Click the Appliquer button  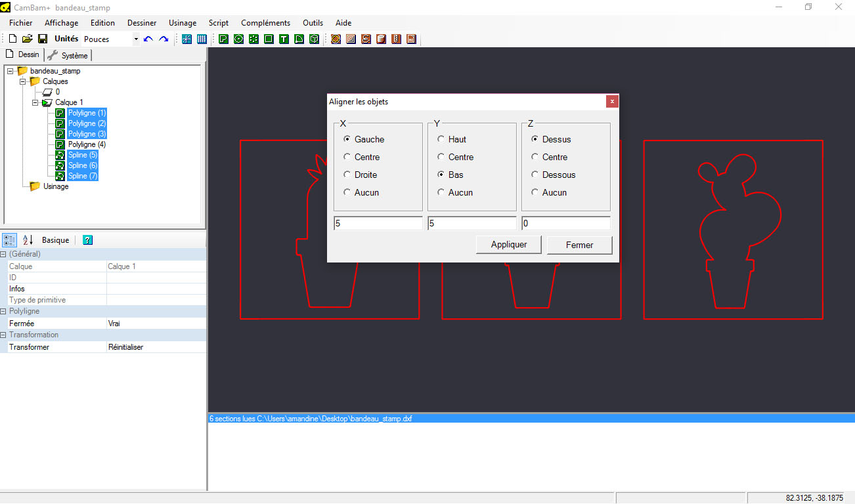(x=509, y=245)
